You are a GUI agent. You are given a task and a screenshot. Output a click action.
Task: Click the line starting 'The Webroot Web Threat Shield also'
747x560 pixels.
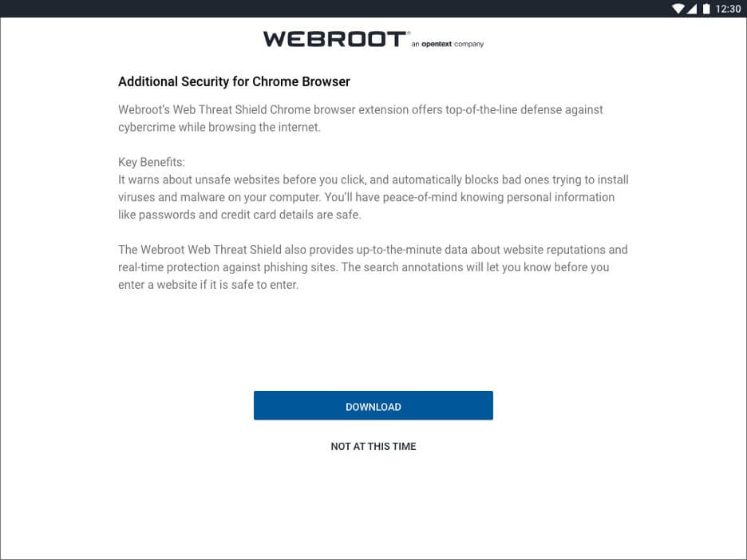pos(373,250)
